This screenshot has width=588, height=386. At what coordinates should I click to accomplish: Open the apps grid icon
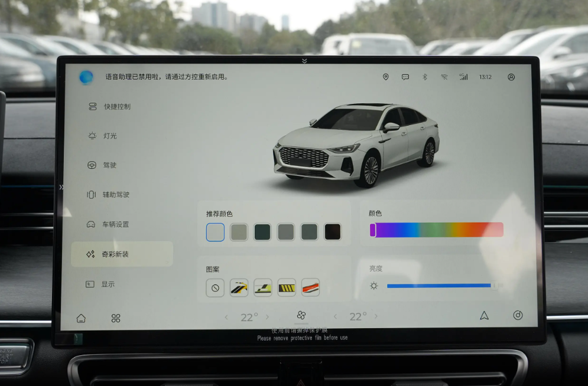point(116,318)
